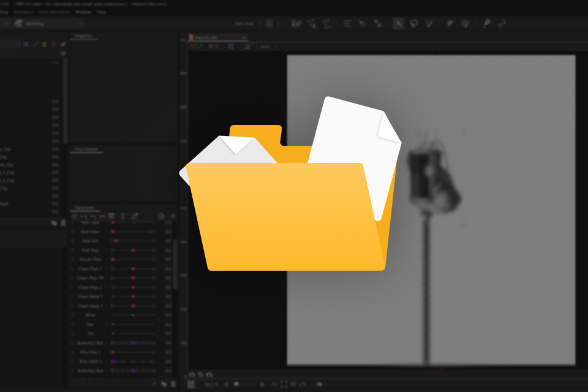Click the fit-to-screen icon in the bottom bar
588x392 pixels.
[x=284, y=384]
